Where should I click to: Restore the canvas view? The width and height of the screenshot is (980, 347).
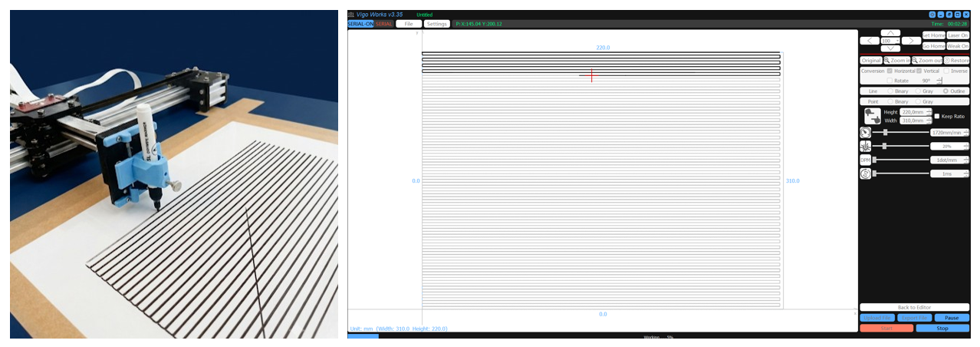pos(957,61)
